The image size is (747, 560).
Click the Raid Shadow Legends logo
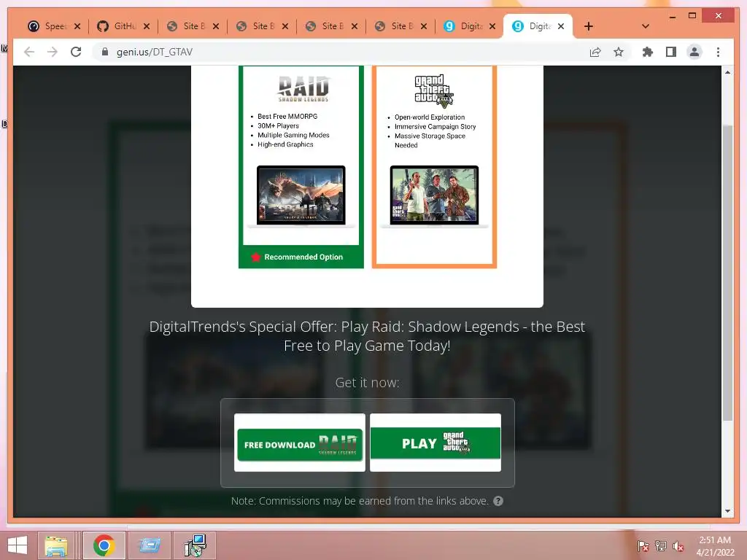pyautogui.click(x=303, y=88)
